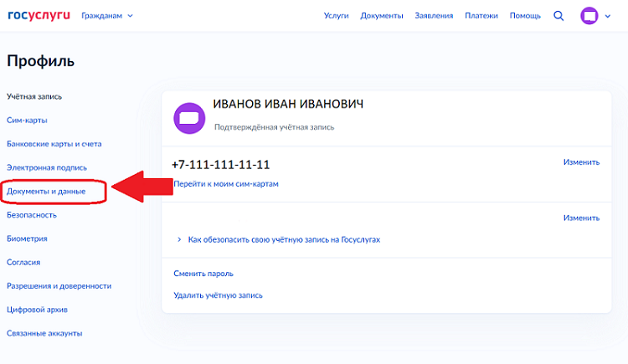Open Документы и данные in sidebar

tap(46, 192)
